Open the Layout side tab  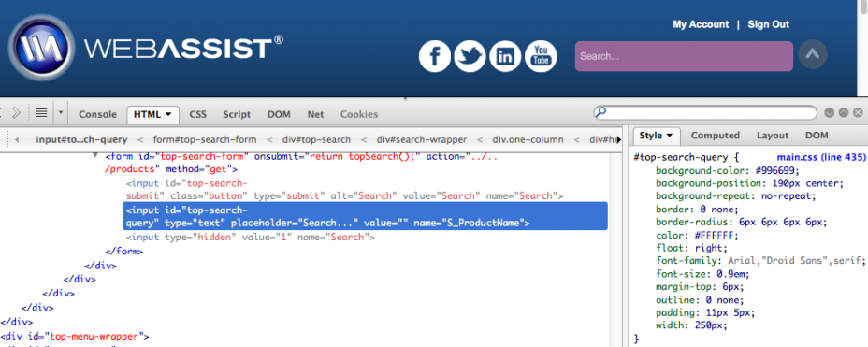point(773,136)
